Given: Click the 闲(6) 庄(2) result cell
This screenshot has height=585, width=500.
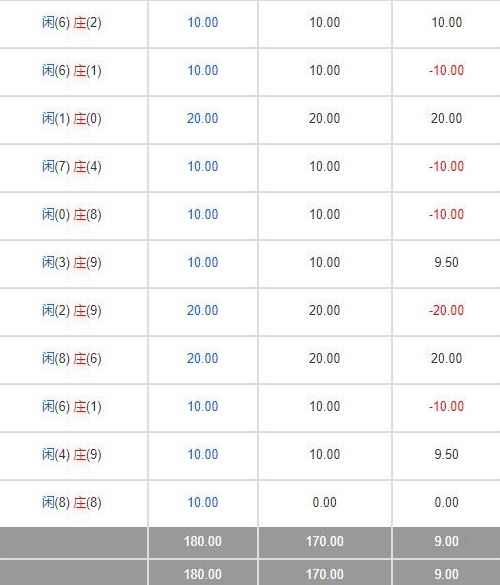Looking at the screenshot, I should pos(72,22).
